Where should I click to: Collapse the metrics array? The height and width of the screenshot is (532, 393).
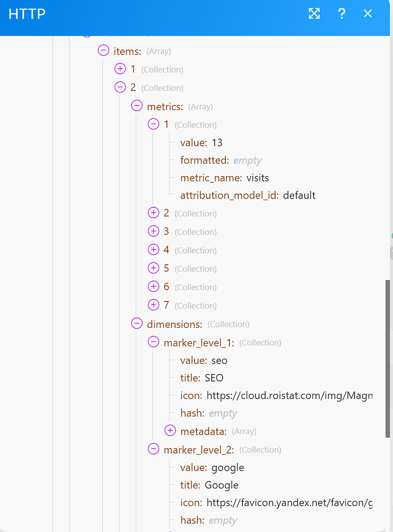coord(137,106)
